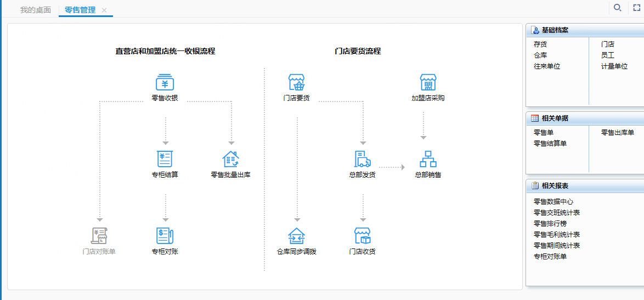Open the 零售毛利统计表 report
Screen dimensions: 644x300
click(557, 234)
